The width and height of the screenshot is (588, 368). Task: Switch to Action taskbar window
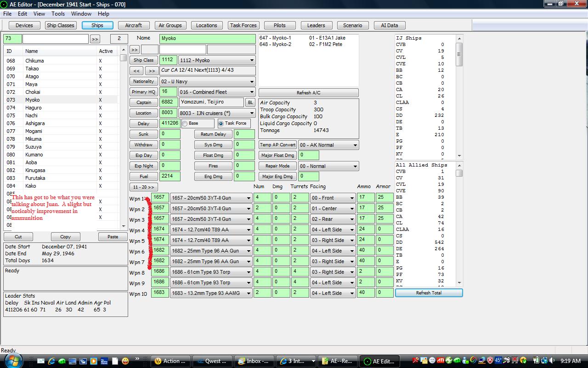click(170, 361)
